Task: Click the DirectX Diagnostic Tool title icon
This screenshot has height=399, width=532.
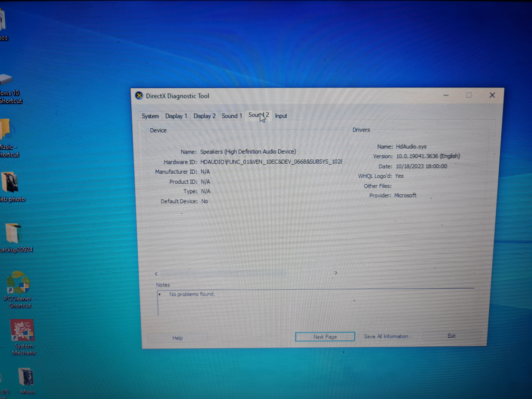Action: pos(139,96)
